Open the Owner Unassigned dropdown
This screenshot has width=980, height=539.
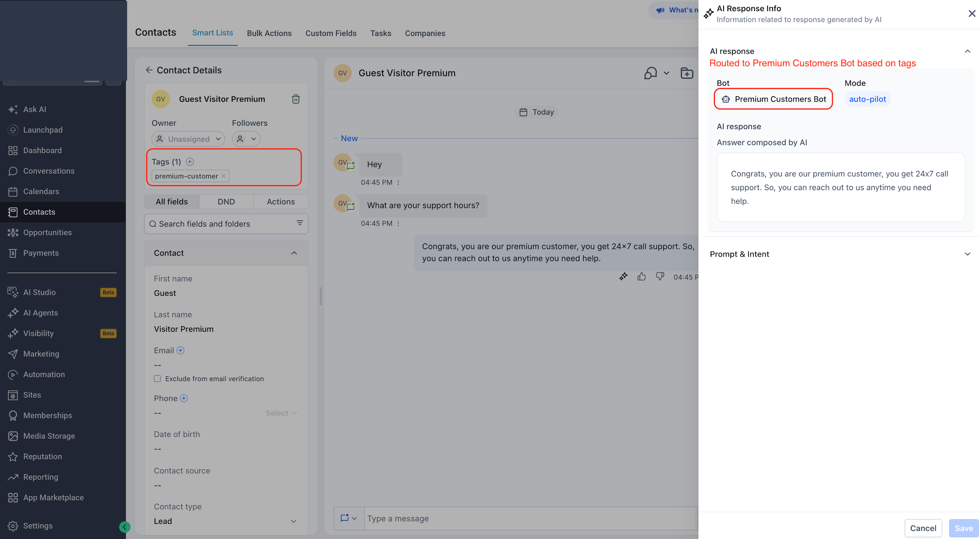coord(188,139)
